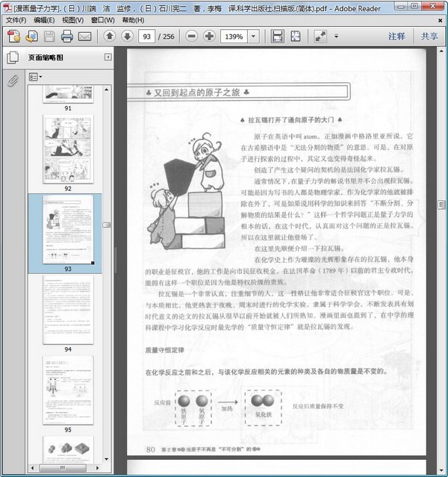Click the Save file floppy icon
Image resolution: width=448 pixels, height=477 pixels.
[x=49, y=37]
